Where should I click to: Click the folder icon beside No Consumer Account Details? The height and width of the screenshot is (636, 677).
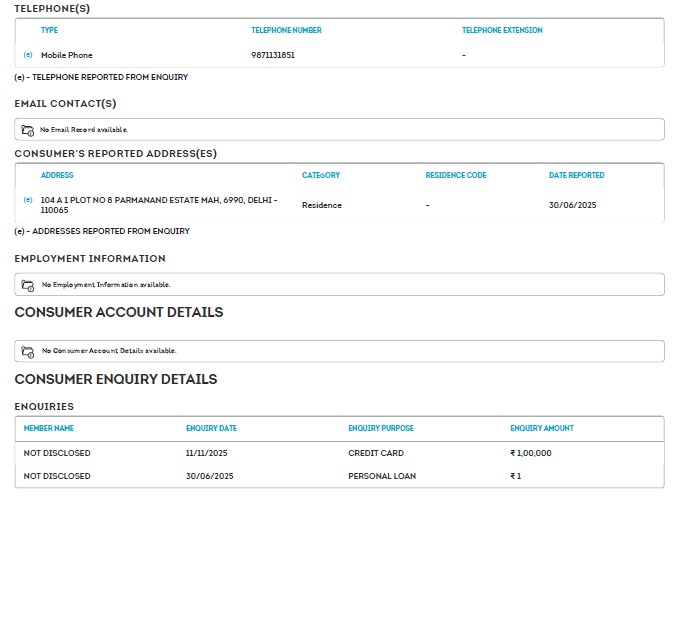click(28, 351)
